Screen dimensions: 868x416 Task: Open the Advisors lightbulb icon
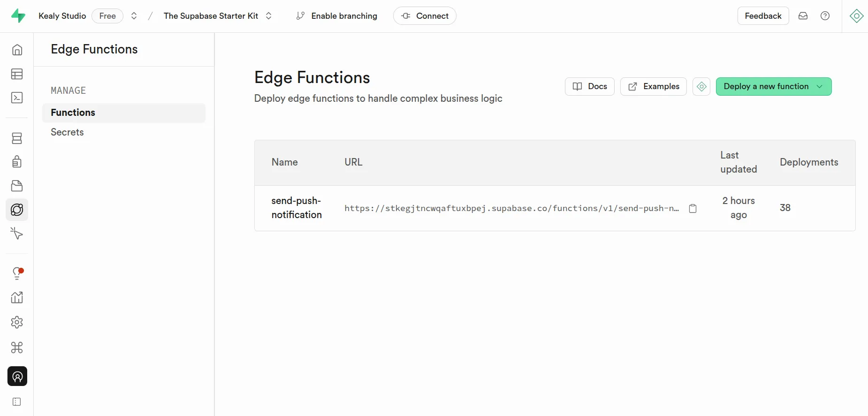(x=17, y=273)
